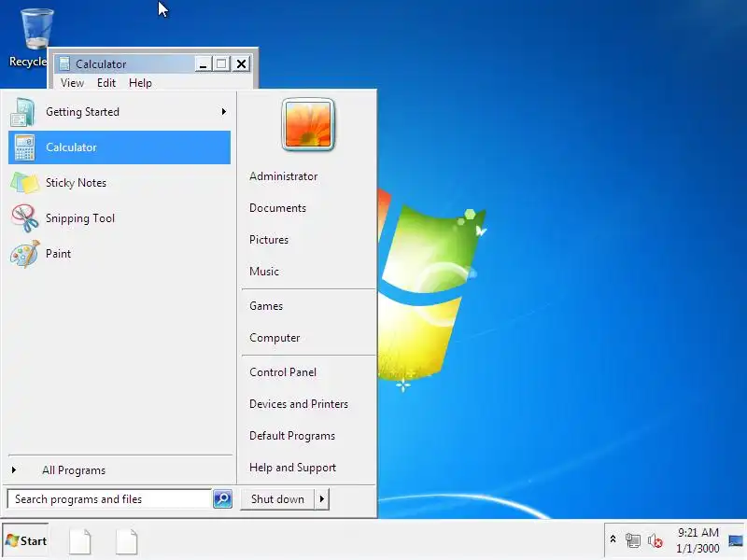Close the Calculator window

pyautogui.click(x=242, y=63)
